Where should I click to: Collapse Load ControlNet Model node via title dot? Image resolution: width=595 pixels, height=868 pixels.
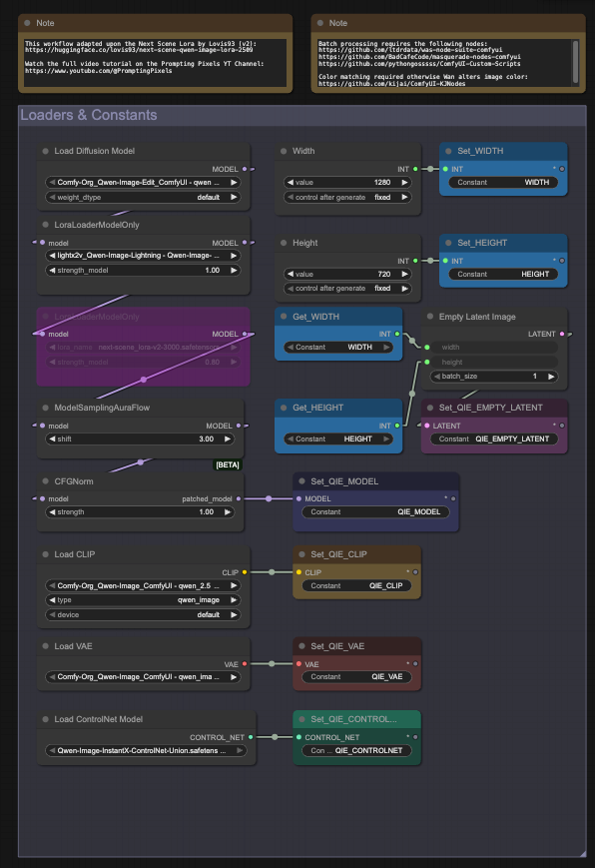(x=45, y=719)
